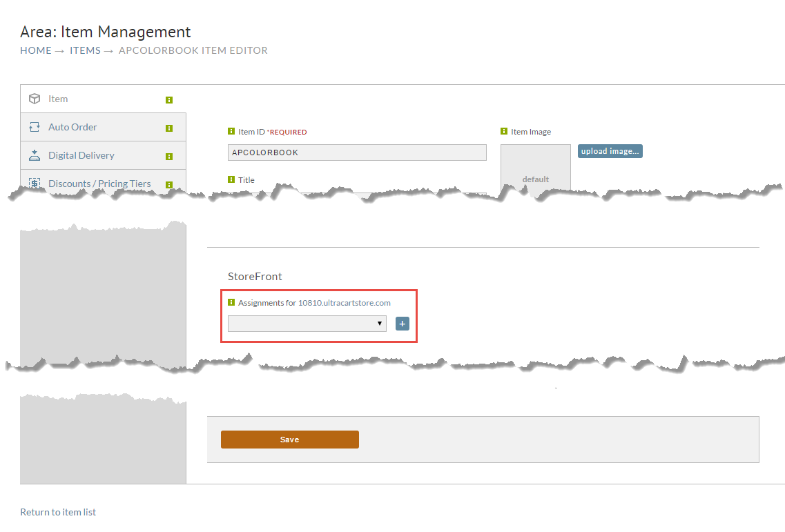785x532 pixels.
Task: Click APCOLORBOOK ITEM EDITOR breadcrumb text
Action: click(193, 50)
